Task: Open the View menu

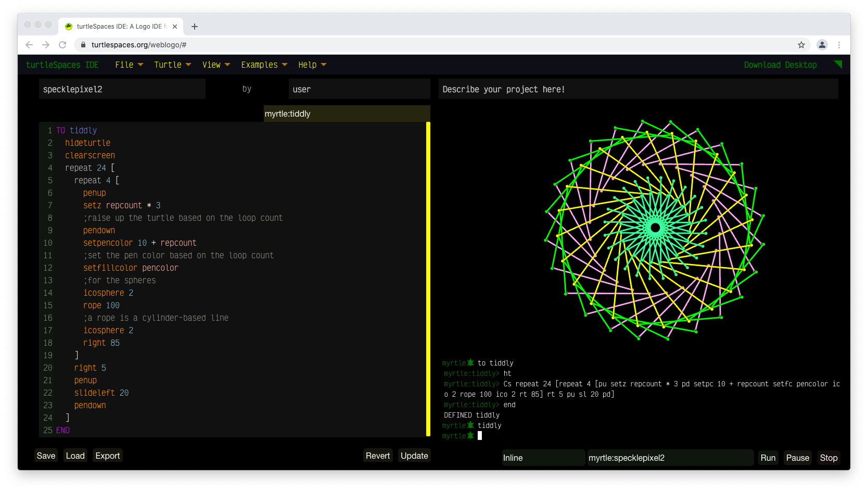Action: click(x=216, y=65)
